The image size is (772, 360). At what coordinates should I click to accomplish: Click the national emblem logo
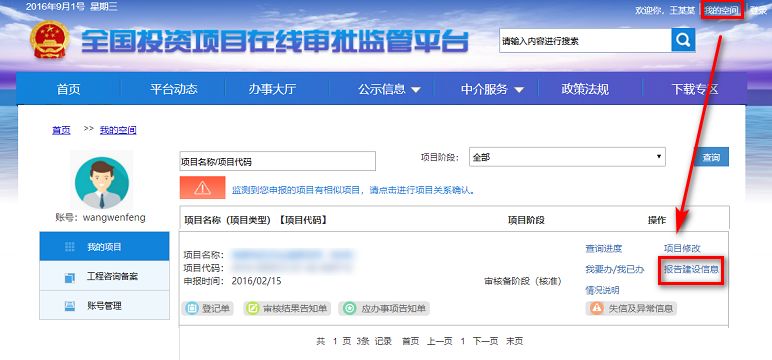coord(49,39)
